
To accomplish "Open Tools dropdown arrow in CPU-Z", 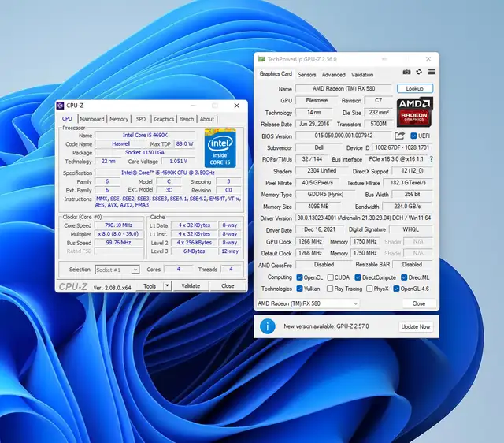I will click(167, 285).
